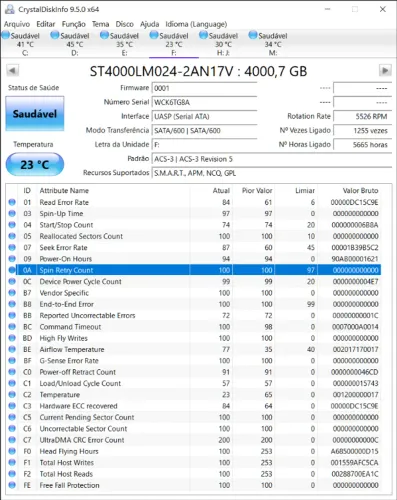Select the Head Flying Hours row
Image resolution: width=397 pixels, height=500 pixels.
(x=194, y=451)
